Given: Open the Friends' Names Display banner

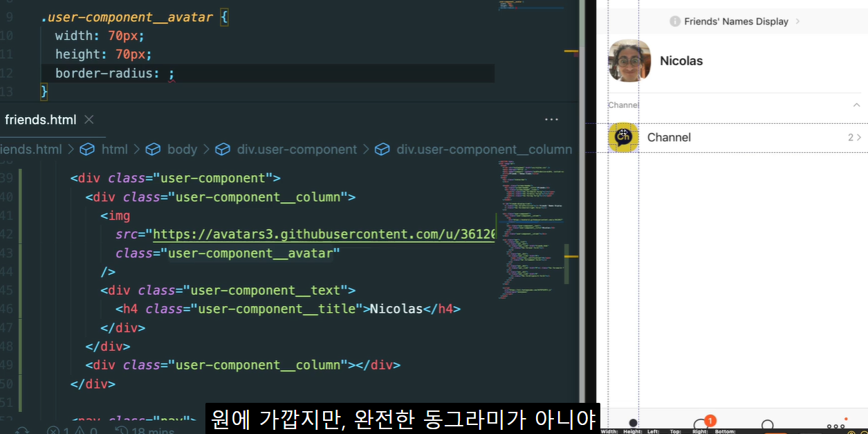Looking at the screenshot, I should click(x=736, y=21).
